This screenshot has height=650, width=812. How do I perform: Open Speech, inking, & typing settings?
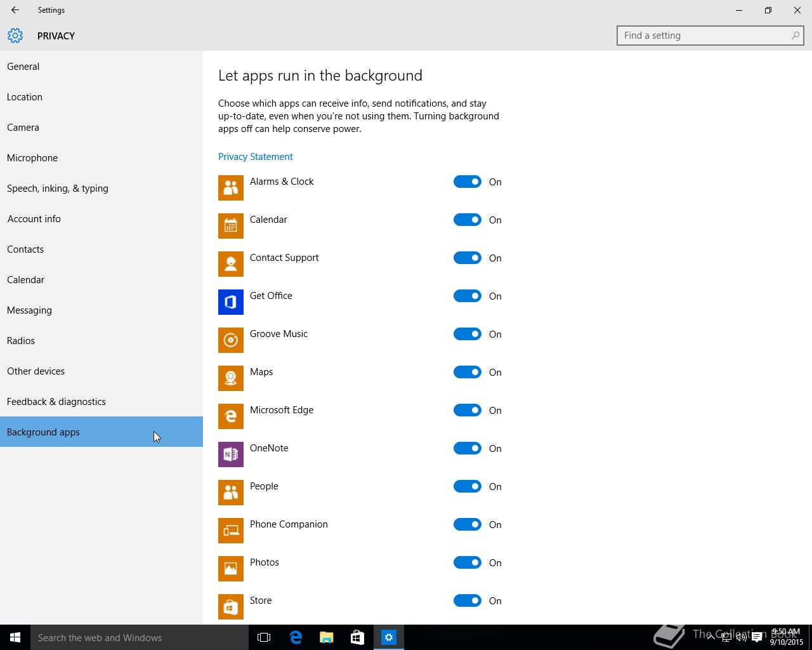click(101, 188)
